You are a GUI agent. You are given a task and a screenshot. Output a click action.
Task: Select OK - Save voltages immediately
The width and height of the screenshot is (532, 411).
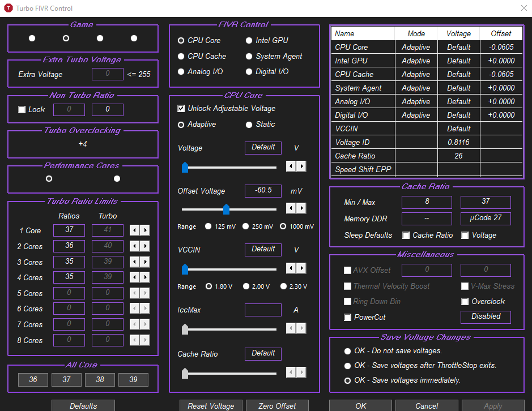[347, 381]
